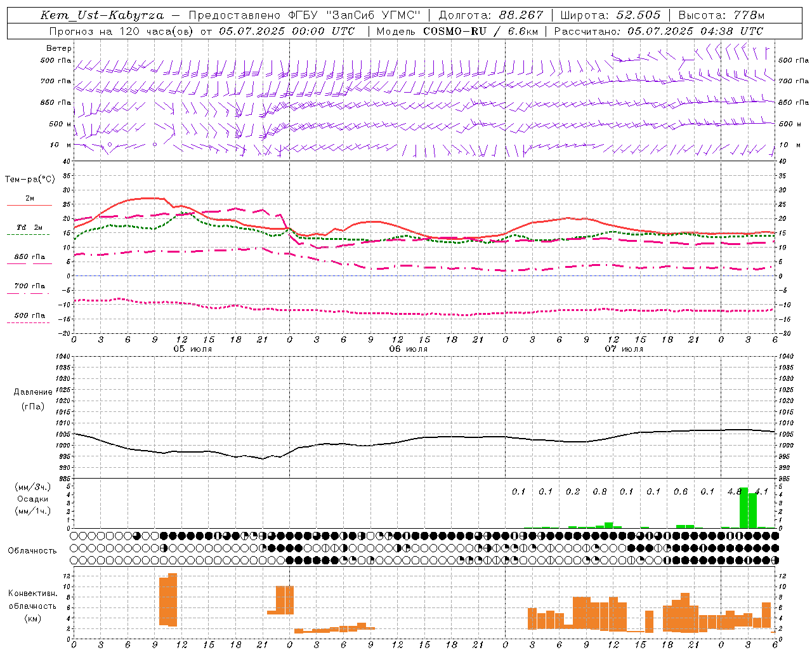Screen dimensions: 812x650
Task: Click the tallest green precipitation bar
Action: 743,508
